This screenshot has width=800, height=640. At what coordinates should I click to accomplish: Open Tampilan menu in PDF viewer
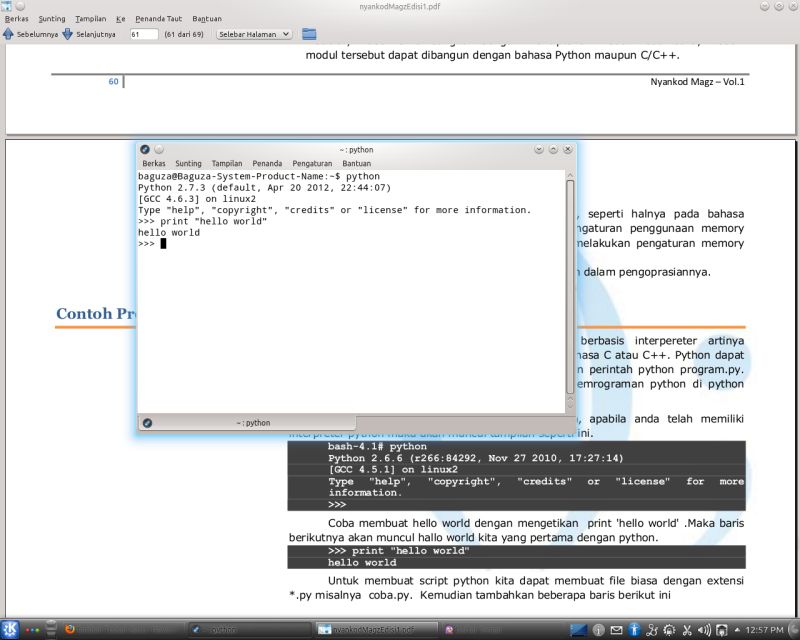point(90,19)
